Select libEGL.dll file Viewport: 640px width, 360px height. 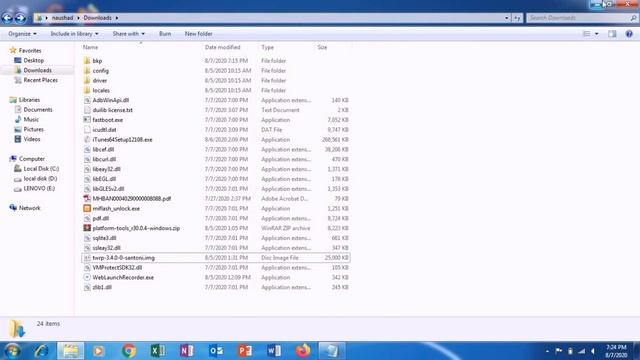pos(104,179)
